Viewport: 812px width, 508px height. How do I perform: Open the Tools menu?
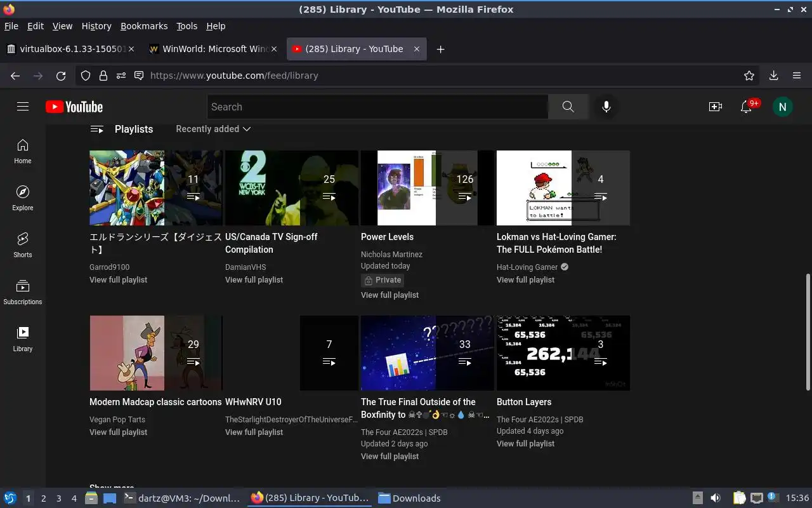tap(187, 26)
